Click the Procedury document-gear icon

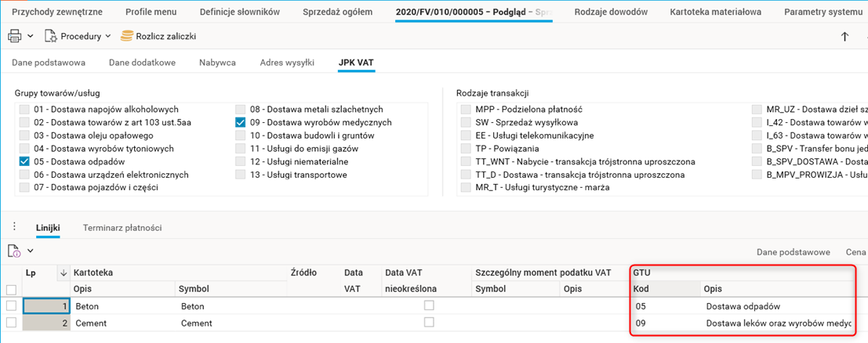point(51,36)
